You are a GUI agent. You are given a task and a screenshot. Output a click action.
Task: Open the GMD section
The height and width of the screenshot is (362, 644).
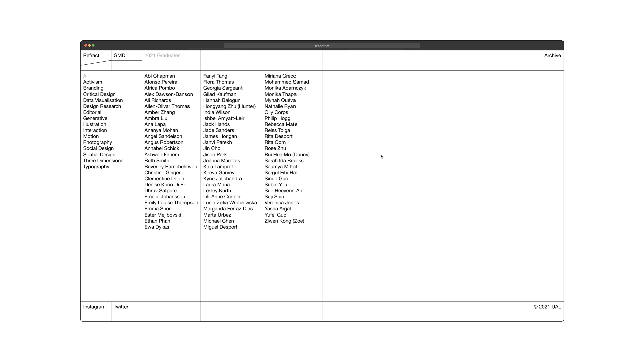tap(119, 55)
